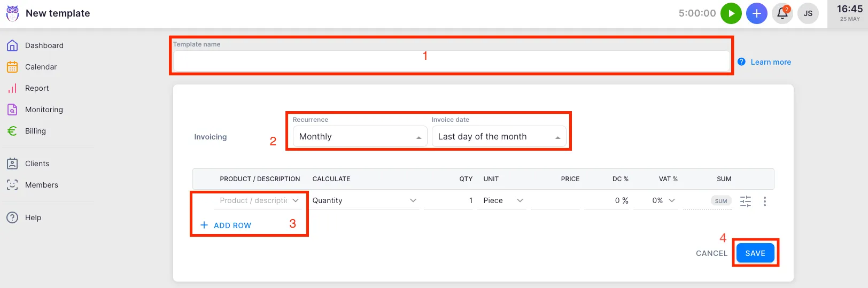Click the row settings sliders icon
This screenshot has height=288, width=868.
[745, 201]
